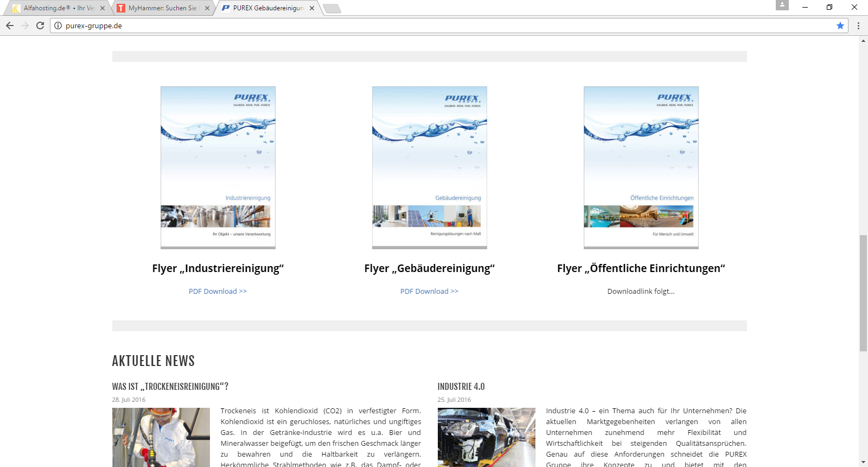Restore down the Chrome window
The image size is (868, 467).
(x=829, y=7)
